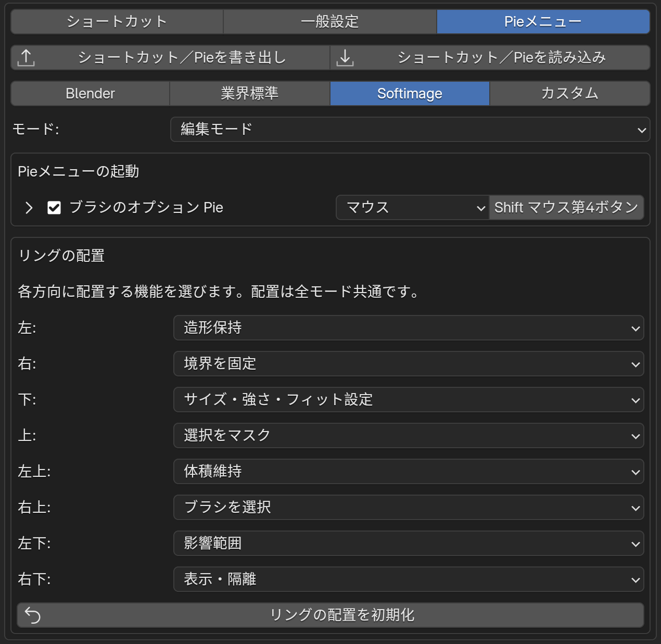Viewport: 661px width, 644px height.
Task: Expand the ブラシのオプション Pie disclosure arrow
Action: click(x=29, y=208)
